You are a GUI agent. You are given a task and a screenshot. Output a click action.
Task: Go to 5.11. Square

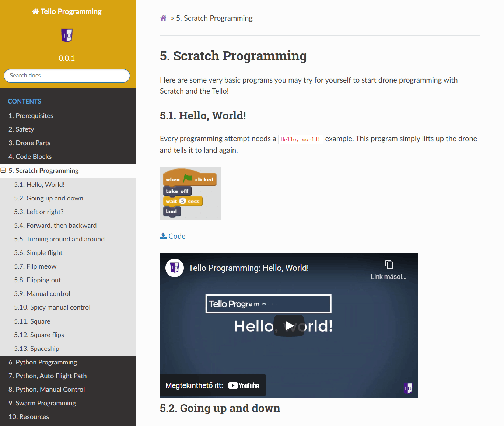coord(68,321)
